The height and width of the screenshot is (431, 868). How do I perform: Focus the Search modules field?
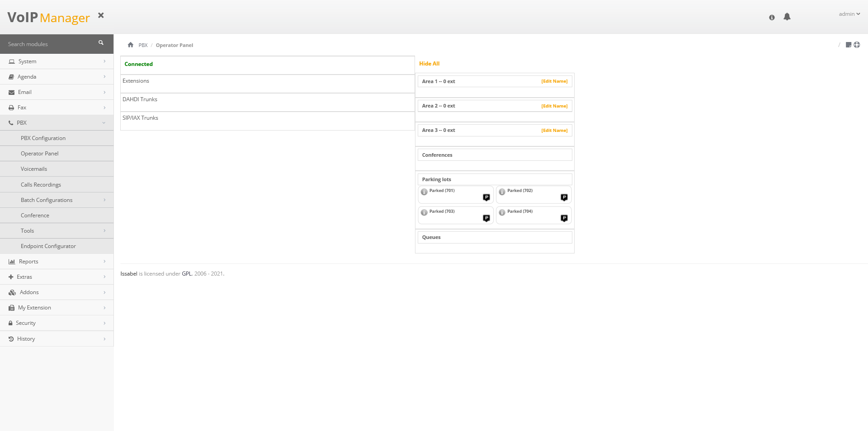pos(50,44)
